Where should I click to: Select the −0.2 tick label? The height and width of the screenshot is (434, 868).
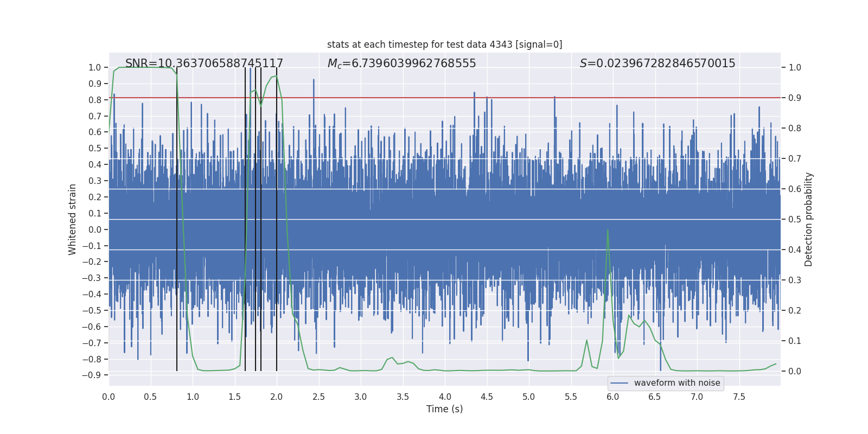click(92, 261)
